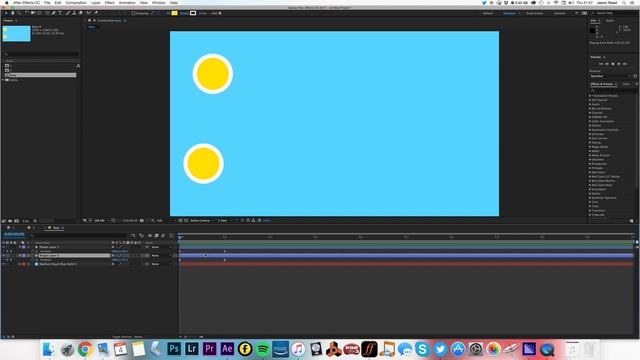Open the Graph Editor icon in timeline
This screenshot has width=640, height=360.
click(x=171, y=236)
